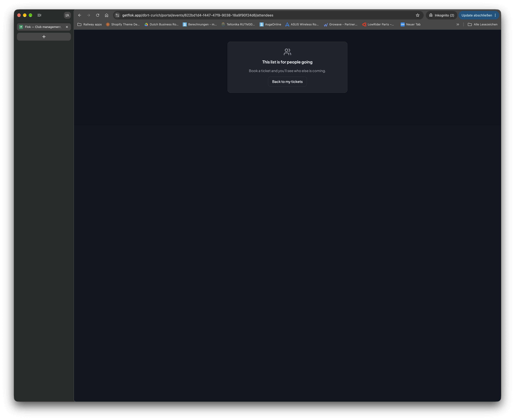This screenshot has height=420, width=515.
Task: Open the Inkognito (2) profile indicator
Action: [x=441, y=15]
